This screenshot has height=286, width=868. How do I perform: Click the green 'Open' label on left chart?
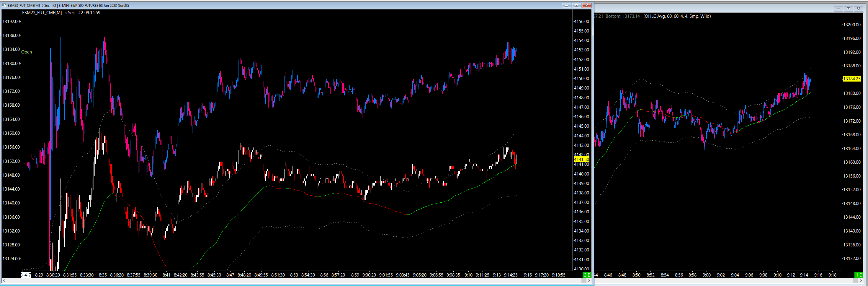tap(27, 52)
